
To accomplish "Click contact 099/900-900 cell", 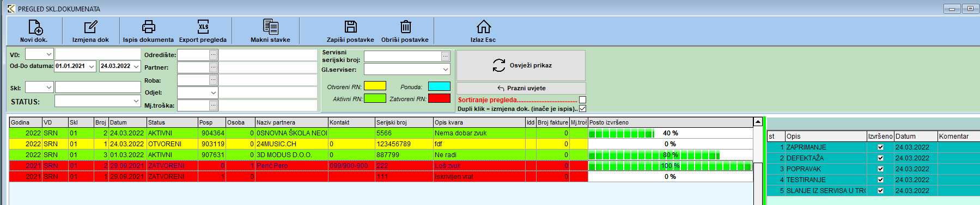I will [351, 166].
